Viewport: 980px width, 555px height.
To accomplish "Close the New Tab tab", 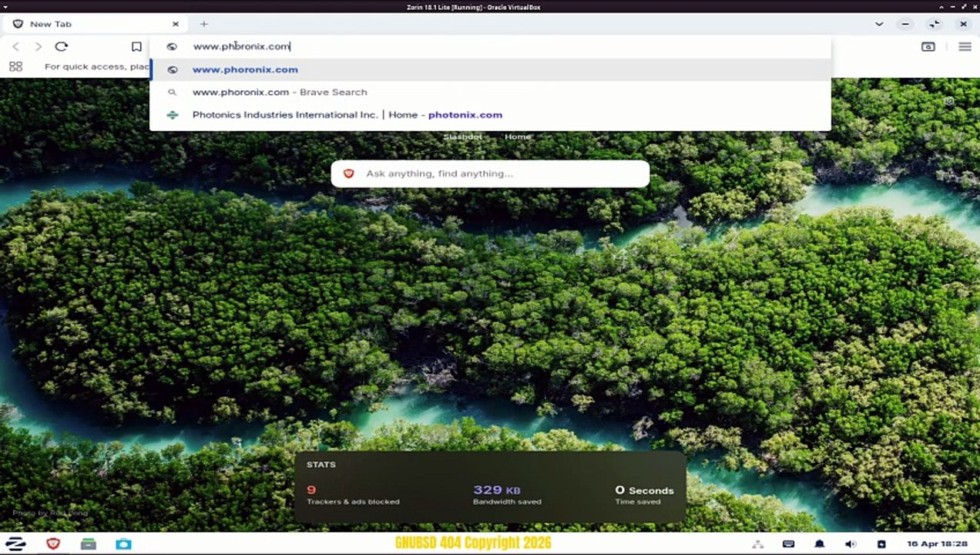I will 176,24.
